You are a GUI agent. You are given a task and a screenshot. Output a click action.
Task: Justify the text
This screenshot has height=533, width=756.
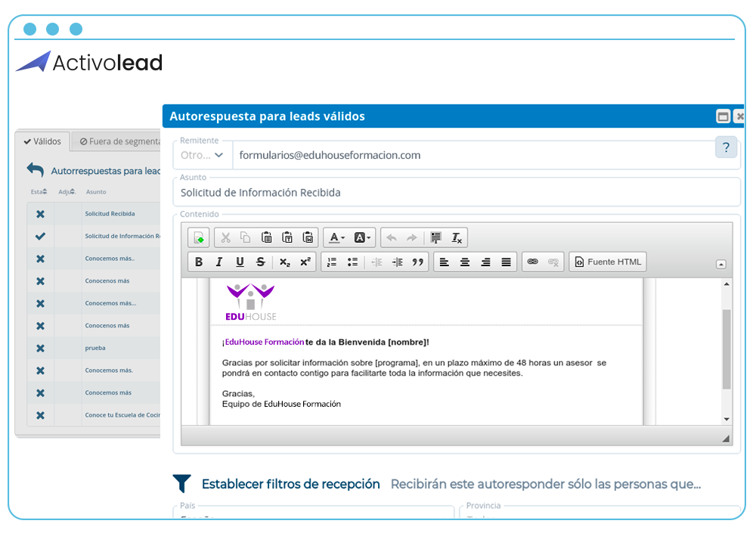(x=506, y=262)
